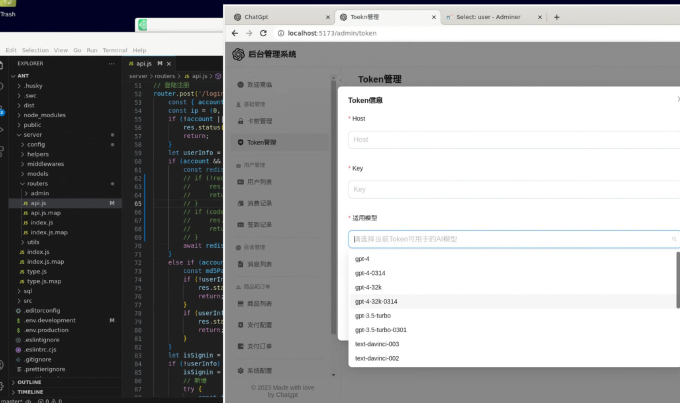Expand the server folder in Explorer
This screenshot has height=403, width=680.
click(33, 134)
